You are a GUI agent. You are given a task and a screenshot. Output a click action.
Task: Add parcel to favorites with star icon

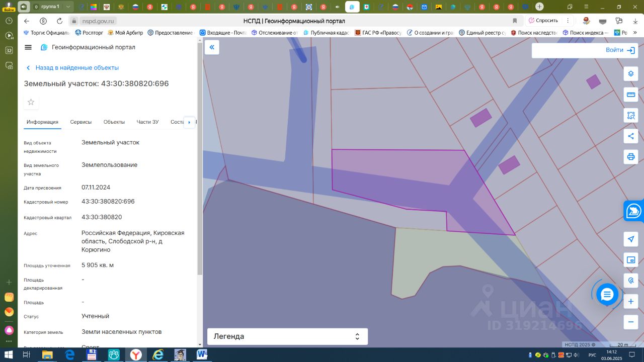coord(31,102)
